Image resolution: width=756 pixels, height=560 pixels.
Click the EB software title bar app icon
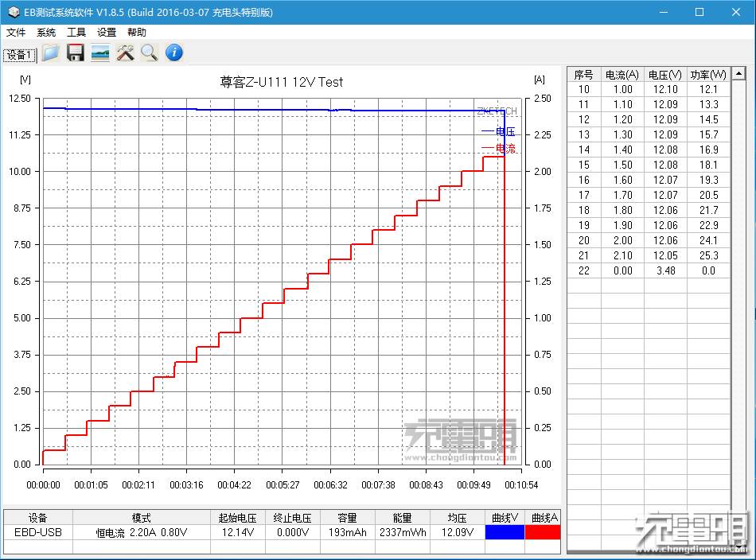[14, 12]
